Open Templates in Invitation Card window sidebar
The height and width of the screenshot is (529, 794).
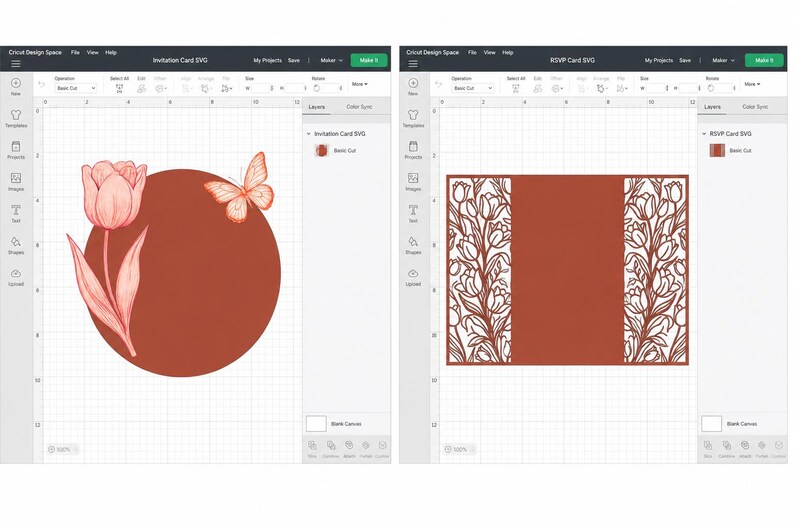(16, 118)
